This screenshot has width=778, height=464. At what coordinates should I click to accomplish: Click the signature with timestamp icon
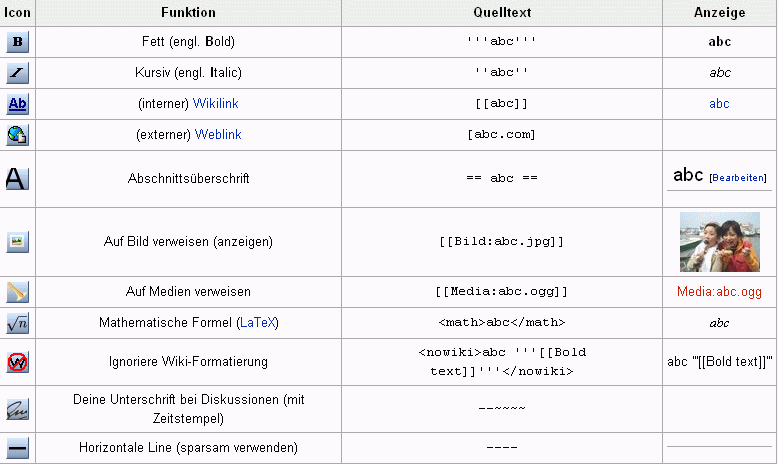pyautogui.click(x=18, y=409)
